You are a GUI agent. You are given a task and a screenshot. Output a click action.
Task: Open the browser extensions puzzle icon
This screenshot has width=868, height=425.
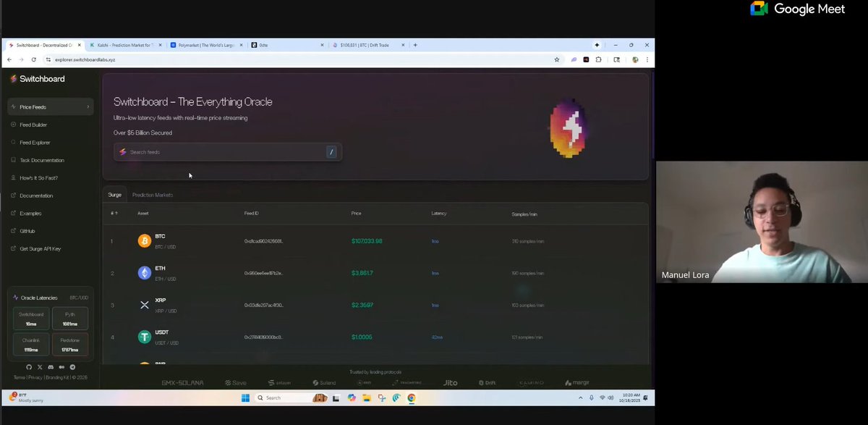598,59
